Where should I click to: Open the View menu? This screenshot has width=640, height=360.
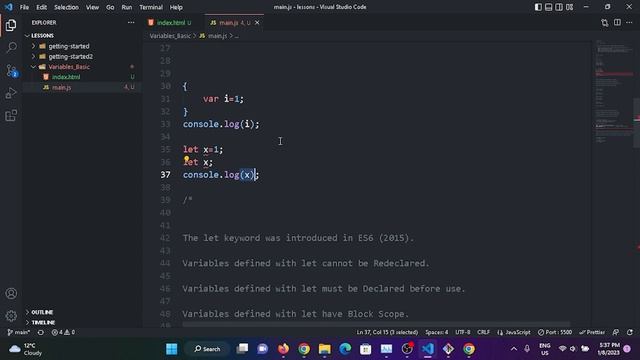click(x=92, y=7)
